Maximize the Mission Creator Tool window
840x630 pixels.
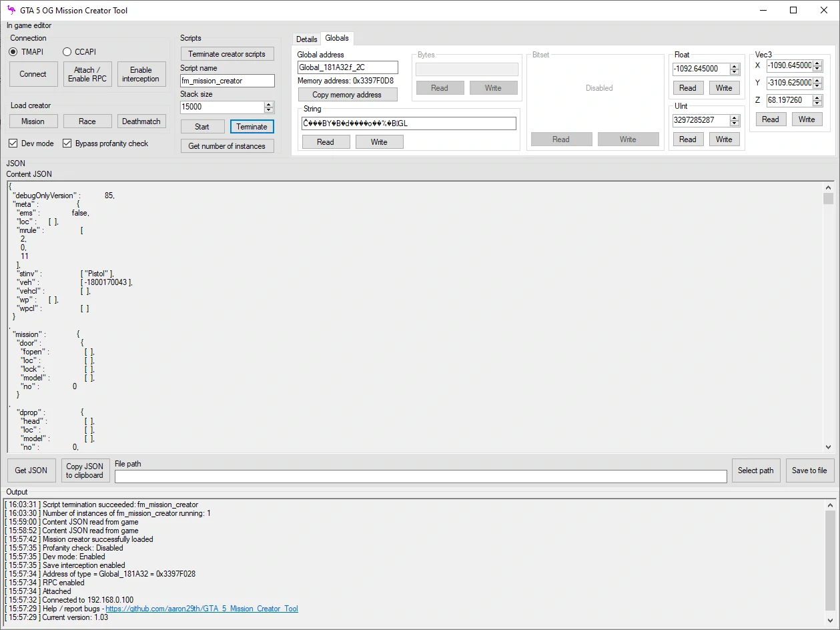pos(793,10)
